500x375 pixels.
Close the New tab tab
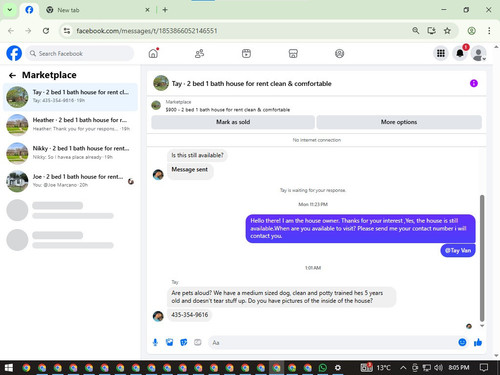pyautogui.click(x=147, y=10)
